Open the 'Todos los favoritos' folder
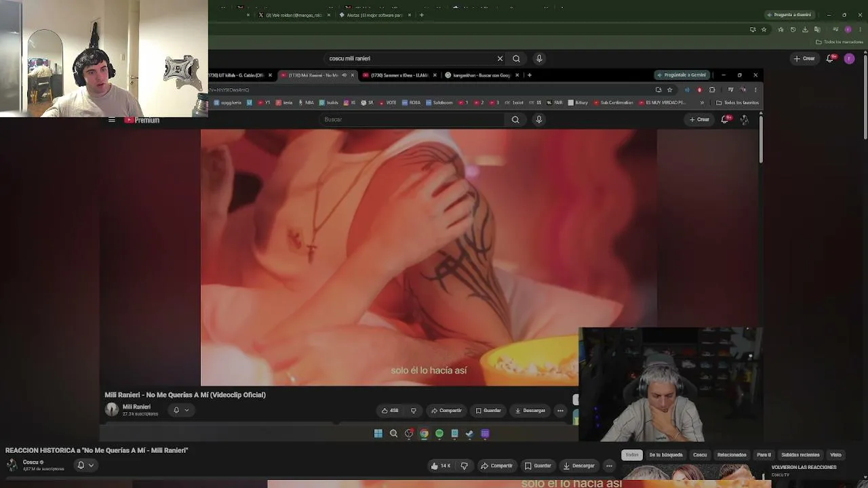This screenshot has width=868, height=488. tap(738, 103)
